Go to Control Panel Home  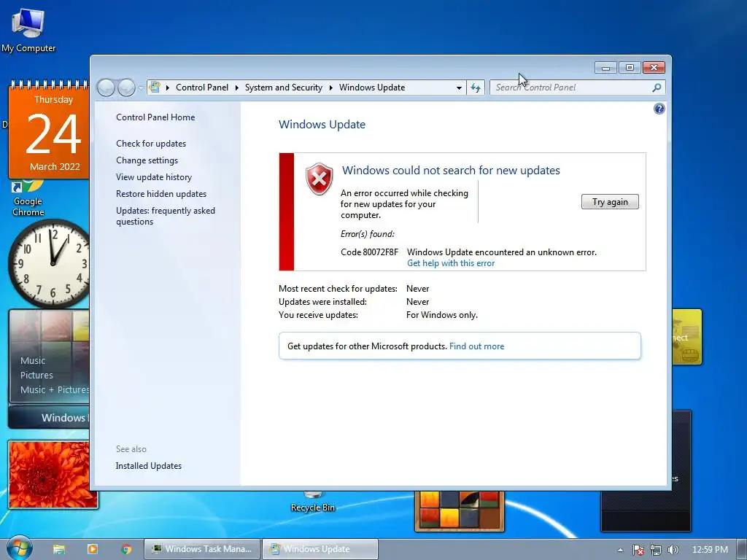click(155, 117)
